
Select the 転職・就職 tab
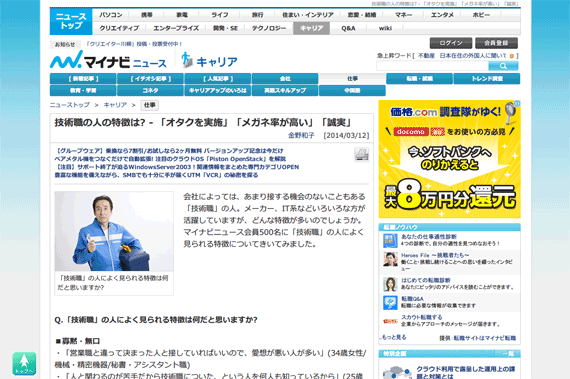(x=420, y=78)
